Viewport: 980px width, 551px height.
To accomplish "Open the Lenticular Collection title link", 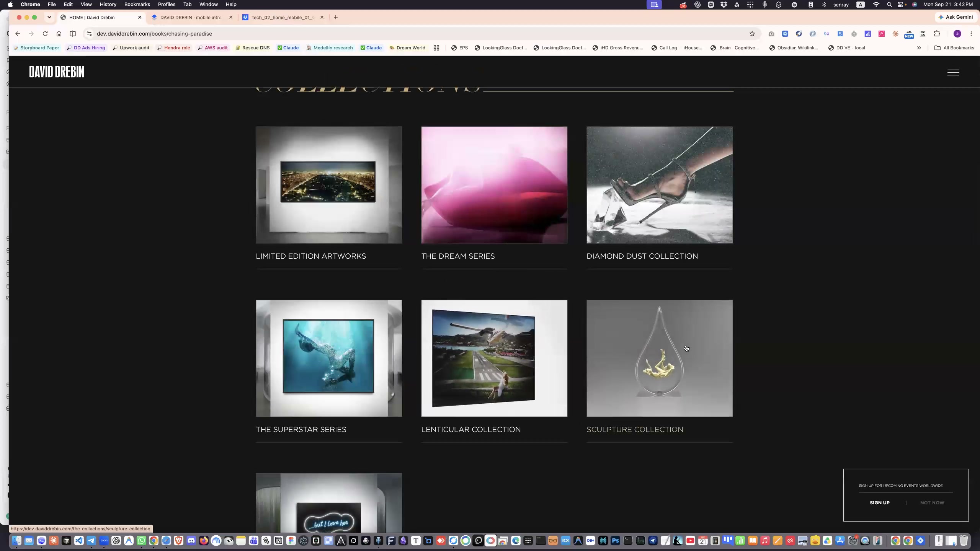I will click(x=471, y=429).
